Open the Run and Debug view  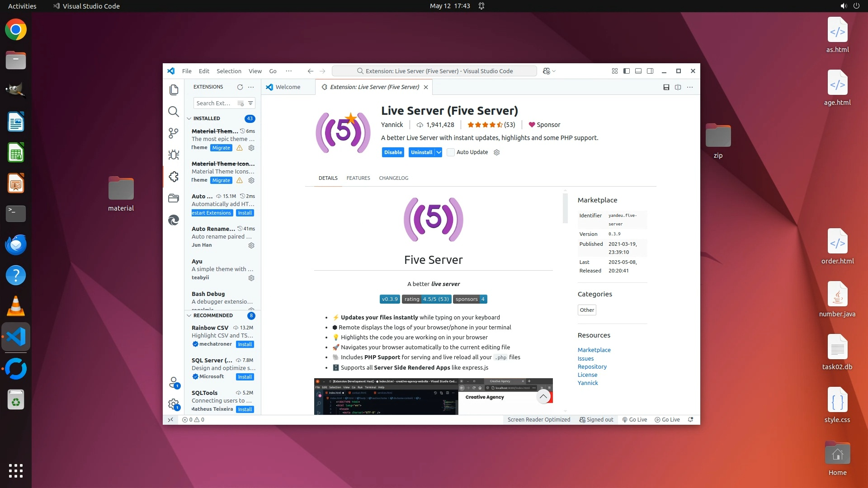point(174,155)
